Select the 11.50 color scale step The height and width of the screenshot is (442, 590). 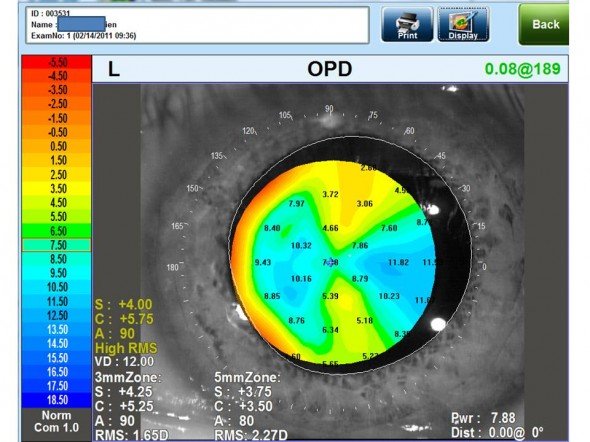(x=56, y=301)
